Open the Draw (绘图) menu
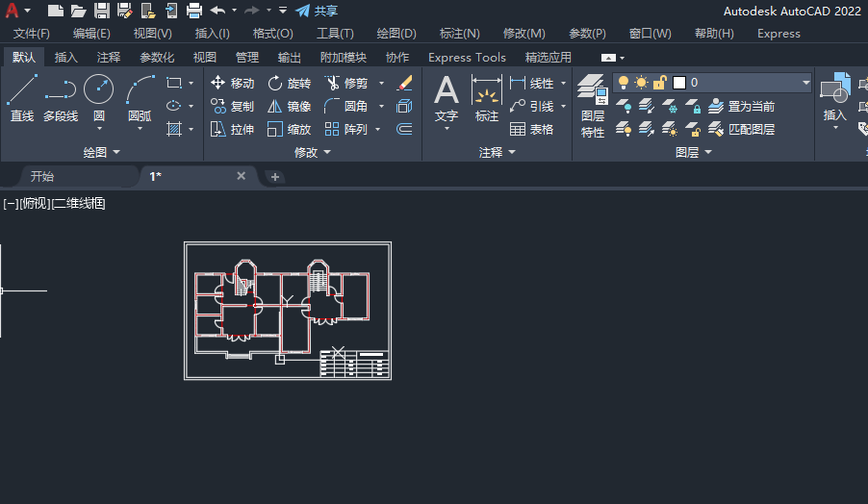868x504 pixels. point(396,34)
